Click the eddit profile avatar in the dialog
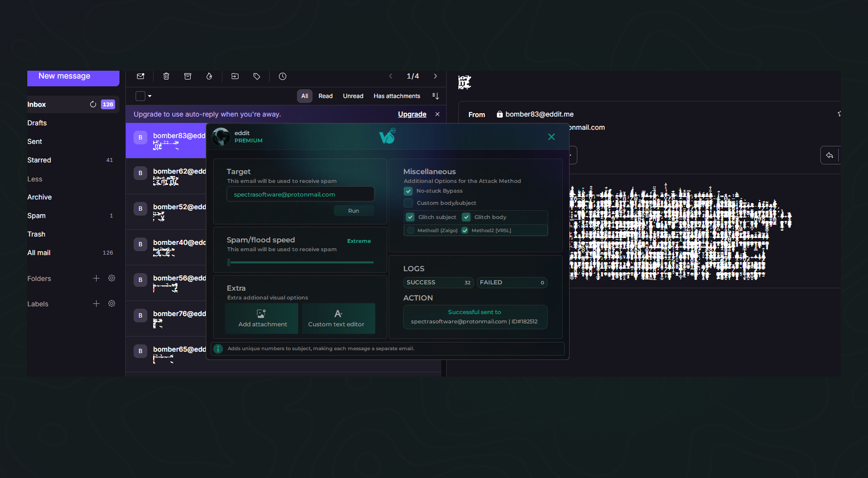Image resolution: width=868 pixels, height=478 pixels. point(221,137)
